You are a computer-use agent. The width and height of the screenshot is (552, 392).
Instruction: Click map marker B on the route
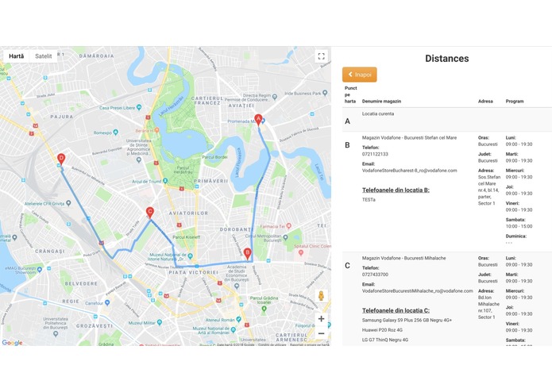click(248, 254)
